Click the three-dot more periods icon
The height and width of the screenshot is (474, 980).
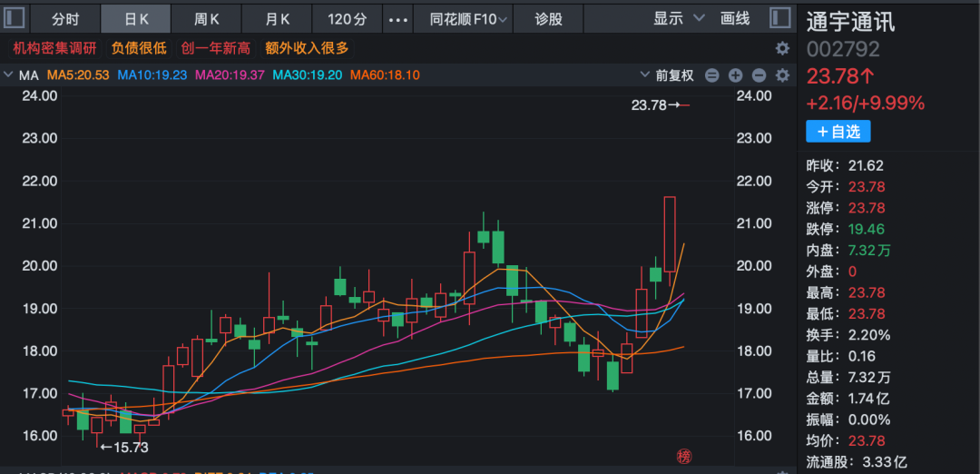click(397, 18)
